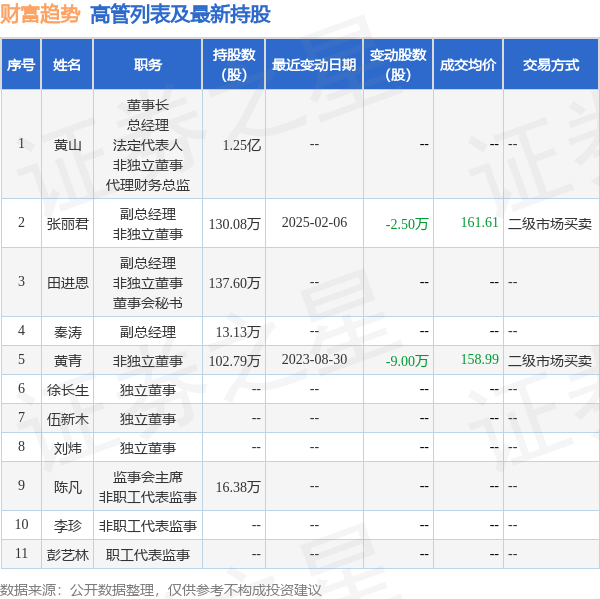Select the name 伍新木
The height and width of the screenshot is (599, 600).
pyautogui.click(x=67, y=419)
